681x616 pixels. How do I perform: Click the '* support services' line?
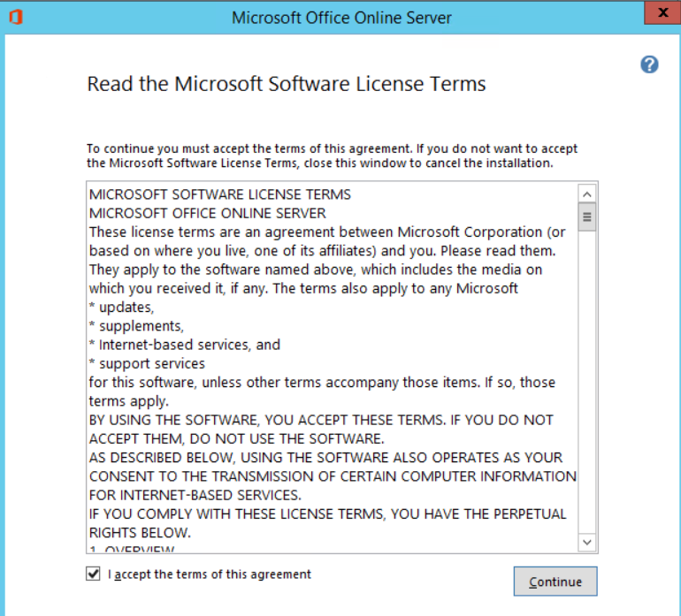[x=147, y=364]
